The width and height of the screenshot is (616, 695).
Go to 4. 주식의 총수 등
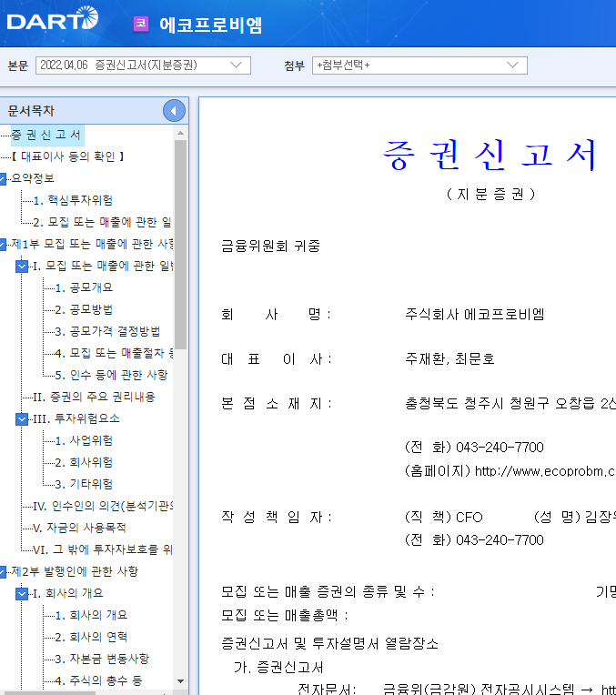[98, 680]
